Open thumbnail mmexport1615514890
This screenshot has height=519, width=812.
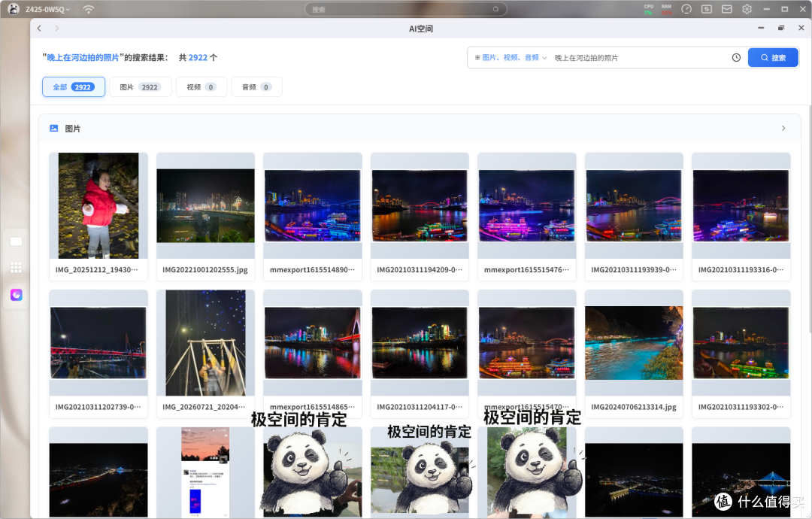coord(312,205)
